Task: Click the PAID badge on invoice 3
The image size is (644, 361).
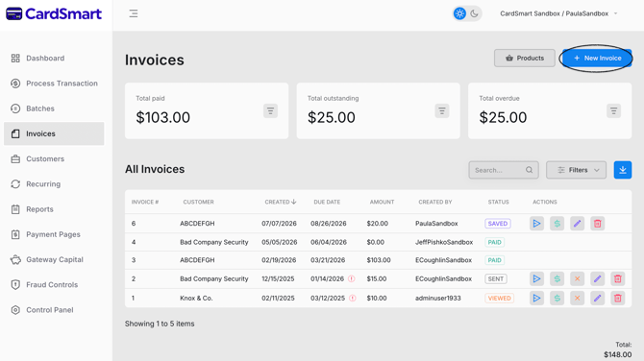Action: (x=494, y=260)
